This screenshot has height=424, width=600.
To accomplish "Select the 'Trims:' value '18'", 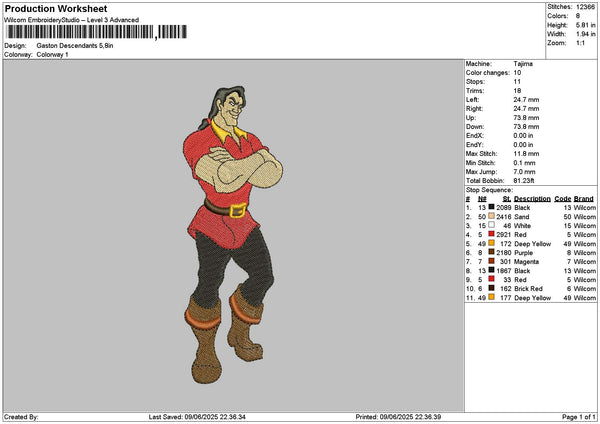I will click(x=517, y=91).
